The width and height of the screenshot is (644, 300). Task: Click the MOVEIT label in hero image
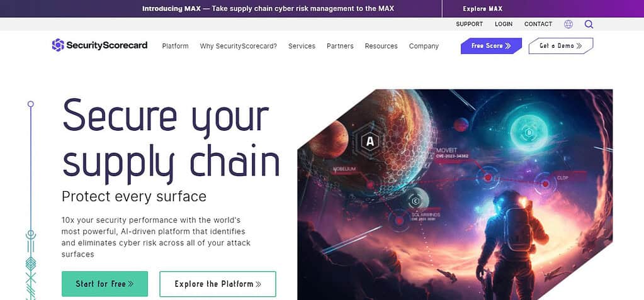447,150
